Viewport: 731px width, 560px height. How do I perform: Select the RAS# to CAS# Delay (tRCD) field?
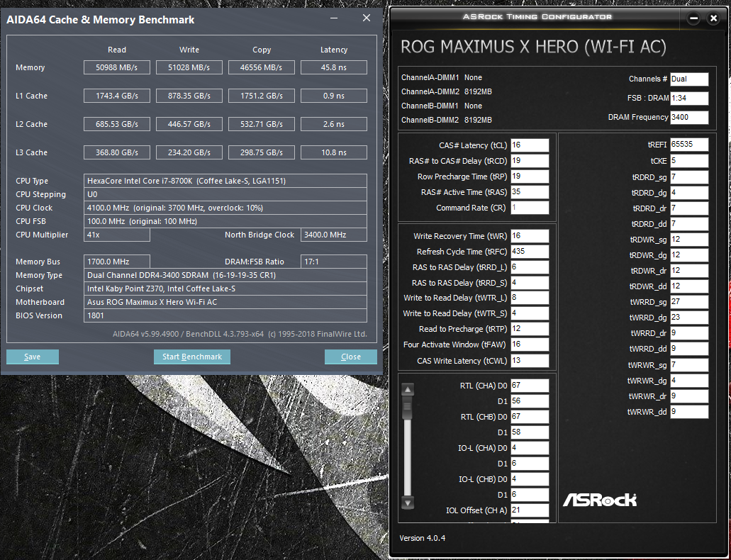coord(530,161)
